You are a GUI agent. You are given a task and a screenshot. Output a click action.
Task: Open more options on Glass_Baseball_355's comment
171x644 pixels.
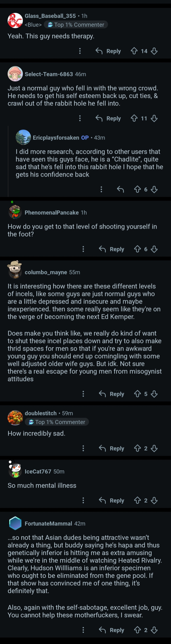click(80, 51)
